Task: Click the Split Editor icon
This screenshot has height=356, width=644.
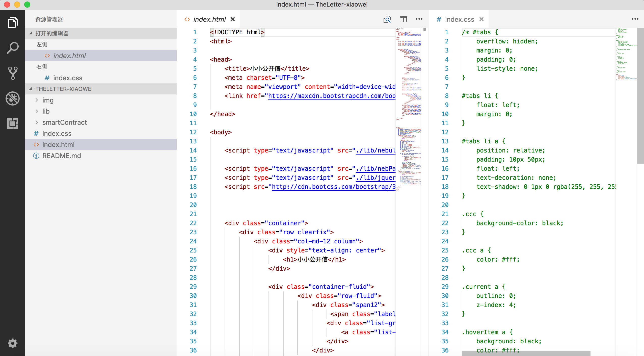Action: click(x=403, y=19)
